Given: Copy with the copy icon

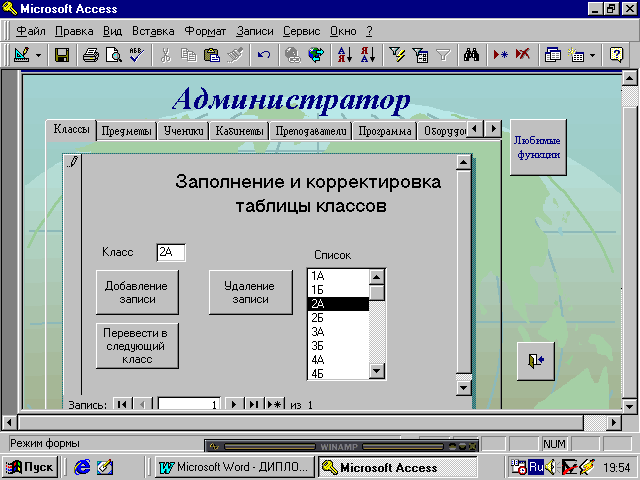Looking at the screenshot, I should [x=188, y=55].
